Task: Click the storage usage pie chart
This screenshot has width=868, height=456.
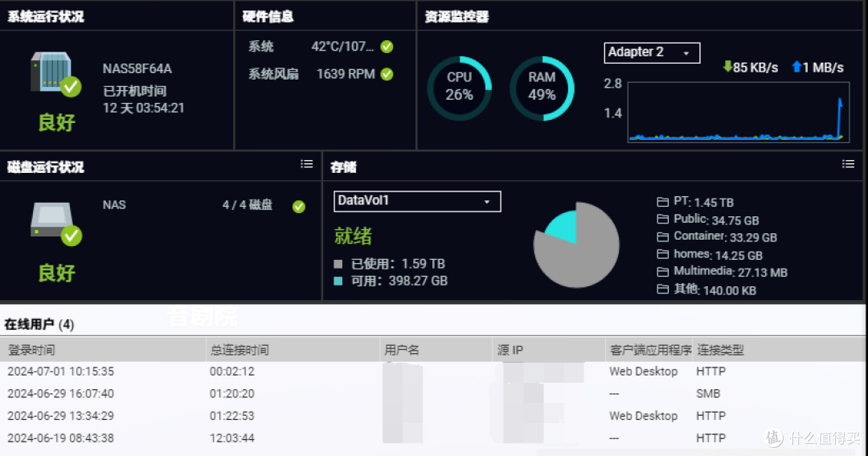Action: tap(576, 245)
